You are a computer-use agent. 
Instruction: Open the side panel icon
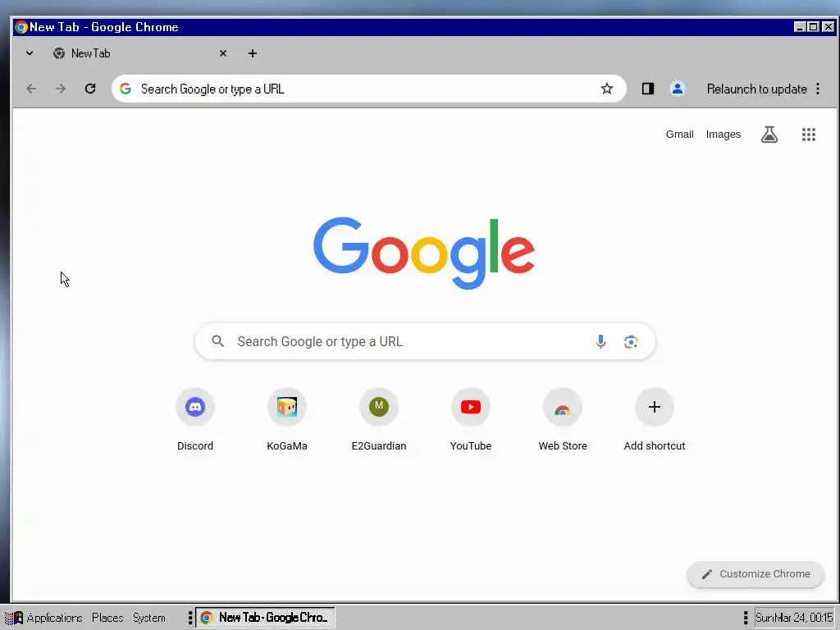[x=648, y=89]
